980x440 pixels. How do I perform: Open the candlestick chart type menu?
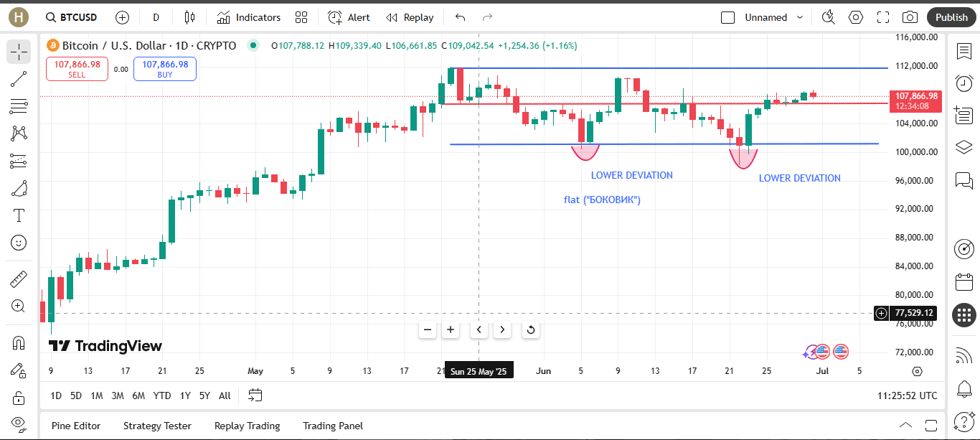189,17
